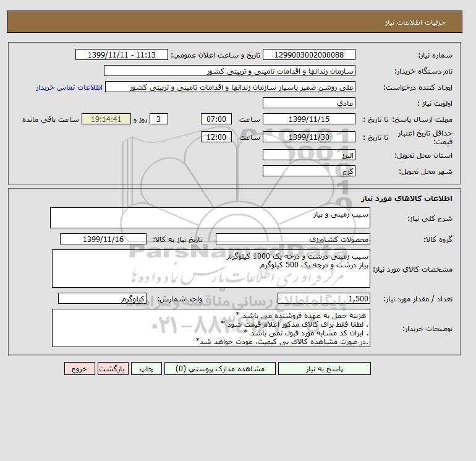
Task: Click price validity date 1399/11/30
Action: 308,137
